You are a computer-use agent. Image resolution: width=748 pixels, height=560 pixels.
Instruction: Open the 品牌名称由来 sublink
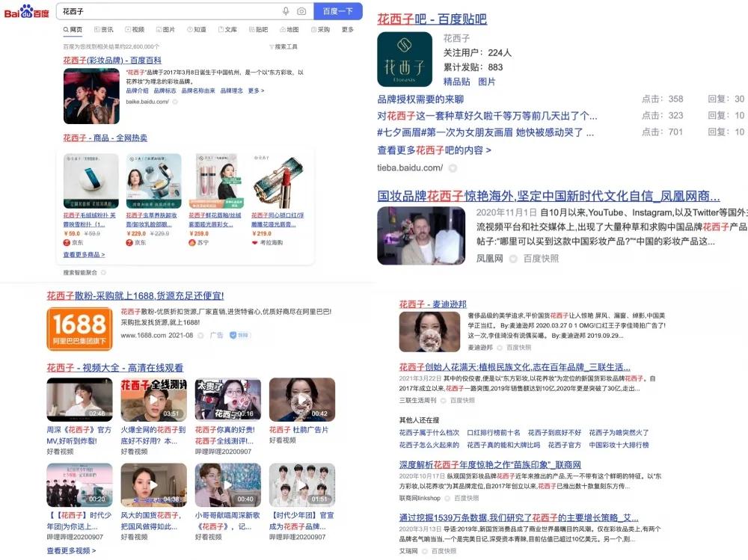[198, 90]
